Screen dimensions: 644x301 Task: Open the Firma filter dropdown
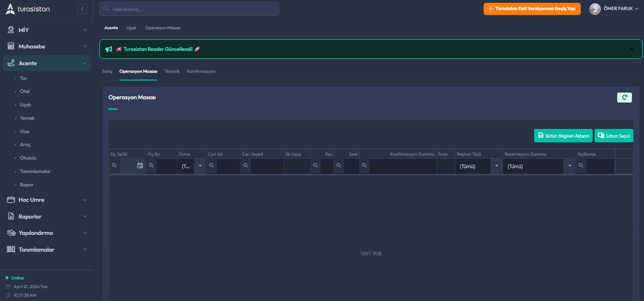[200, 166]
